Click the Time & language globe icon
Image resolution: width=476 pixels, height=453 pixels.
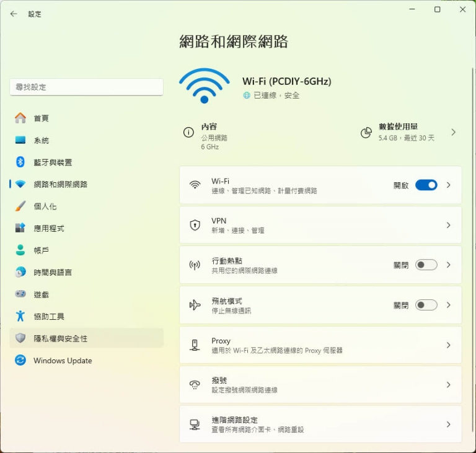pyautogui.click(x=20, y=272)
